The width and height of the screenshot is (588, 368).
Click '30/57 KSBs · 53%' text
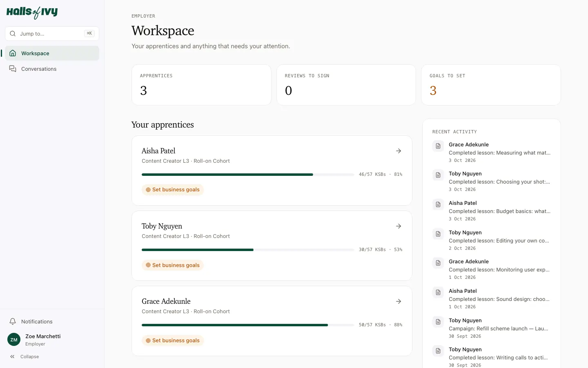tap(381, 249)
